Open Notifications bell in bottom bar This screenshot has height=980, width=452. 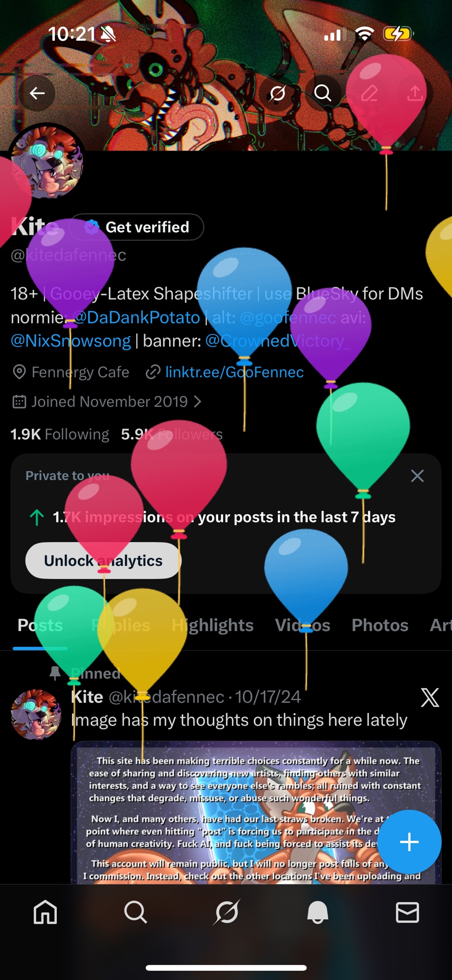tap(317, 912)
